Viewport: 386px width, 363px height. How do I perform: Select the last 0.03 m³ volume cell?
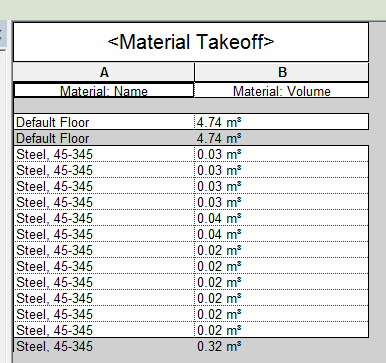click(x=282, y=202)
